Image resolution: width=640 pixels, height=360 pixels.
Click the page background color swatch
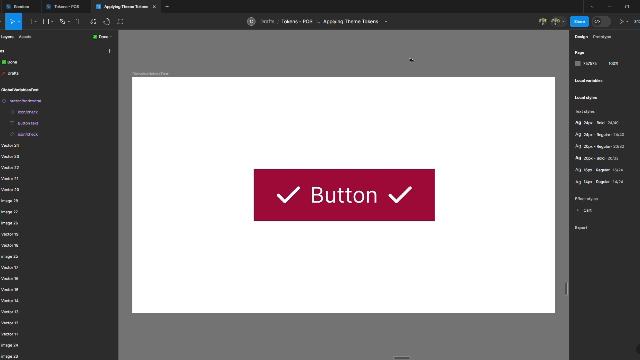578,64
